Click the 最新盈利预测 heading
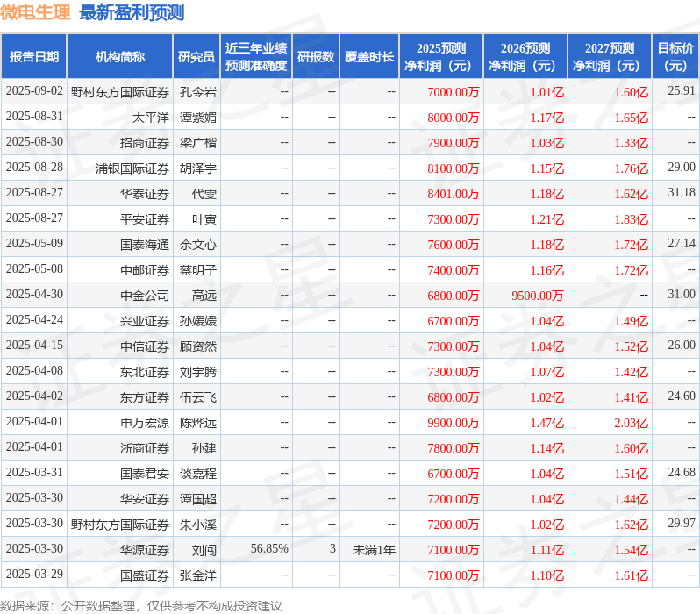The image size is (700, 614). tap(132, 12)
